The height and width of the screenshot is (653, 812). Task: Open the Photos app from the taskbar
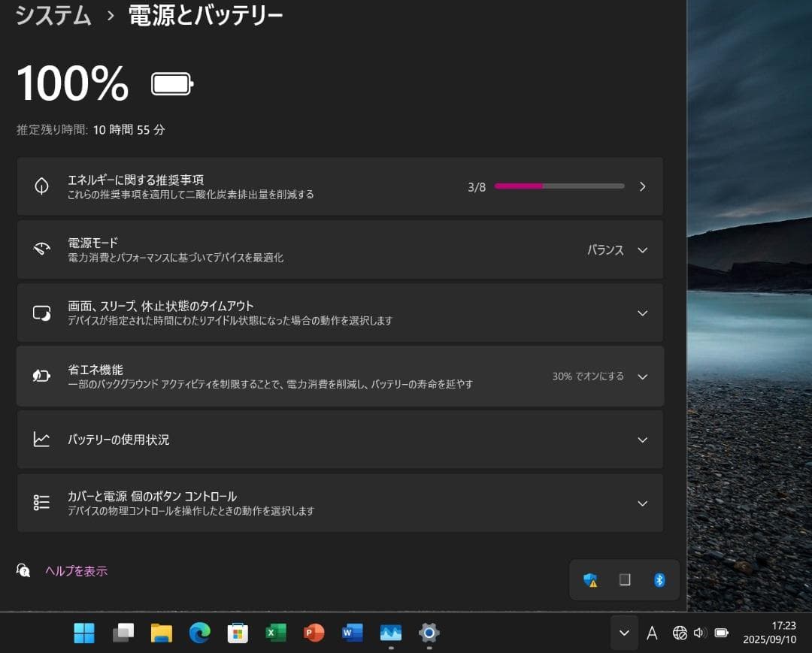(x=390, y=633)
